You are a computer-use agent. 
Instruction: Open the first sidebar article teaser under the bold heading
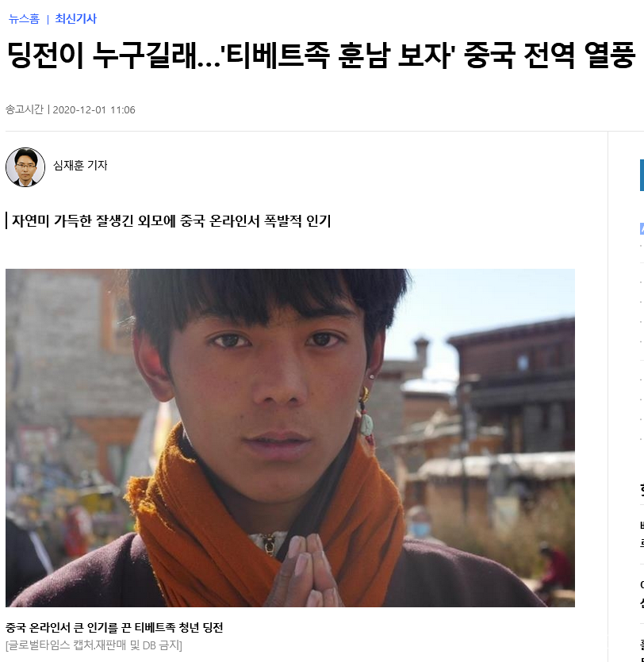[x=642, y=535]
